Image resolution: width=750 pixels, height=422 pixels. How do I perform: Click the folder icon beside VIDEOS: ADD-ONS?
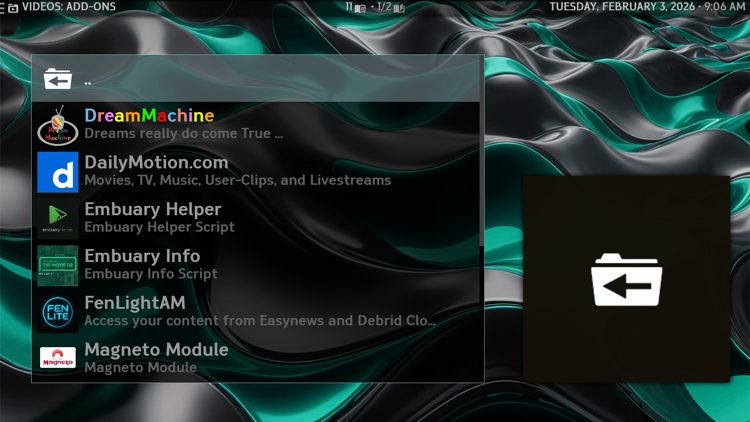[x=13, y=8]
